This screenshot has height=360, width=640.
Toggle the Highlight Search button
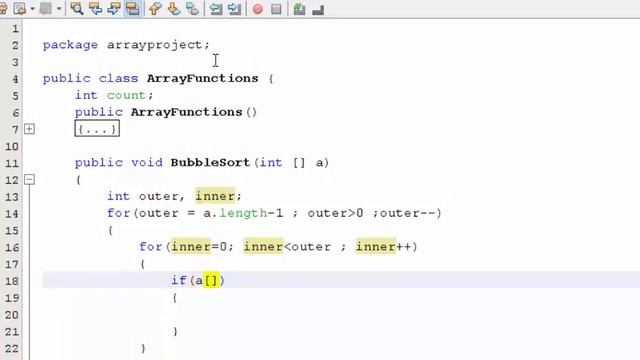(x=133, y=9)
